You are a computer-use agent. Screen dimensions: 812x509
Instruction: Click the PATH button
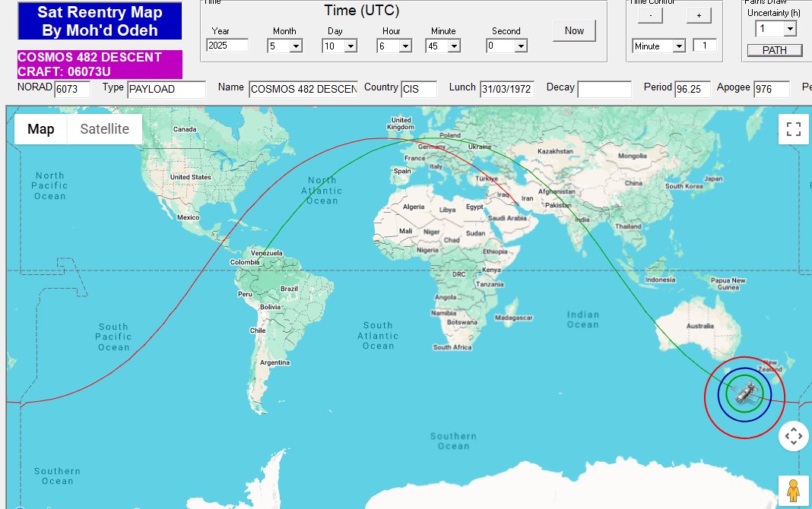(775, 50)
